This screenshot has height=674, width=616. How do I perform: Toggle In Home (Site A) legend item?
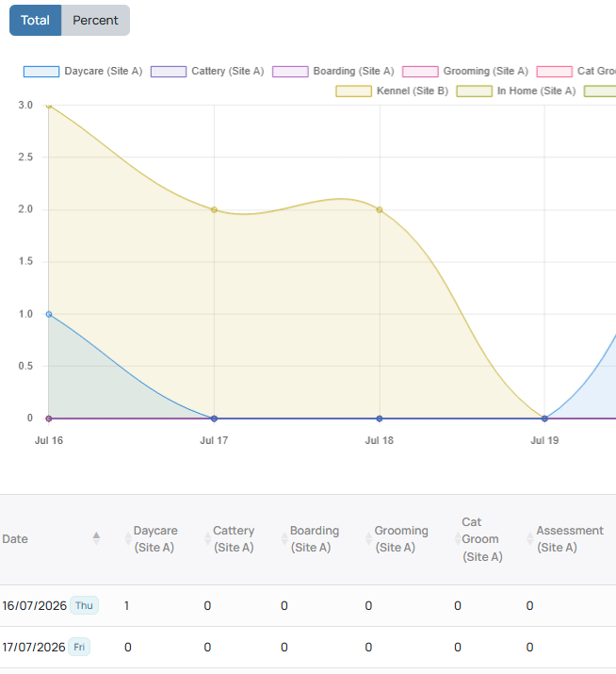point(516,91)
